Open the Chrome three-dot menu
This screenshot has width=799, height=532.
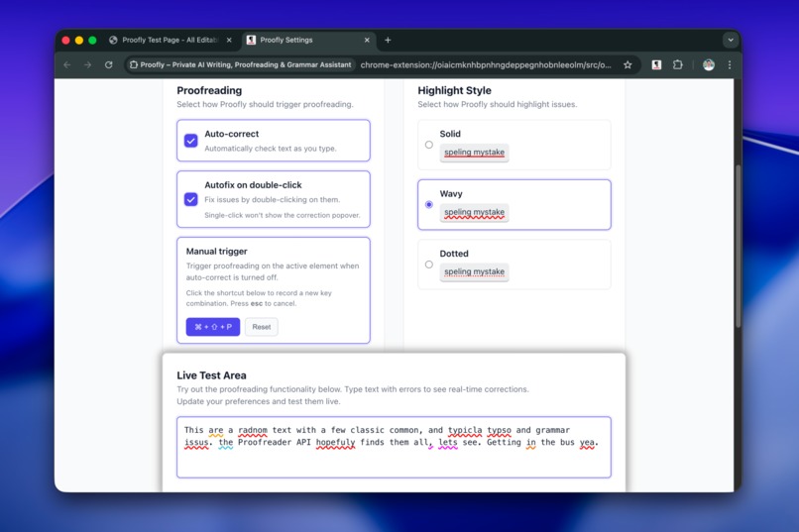[730, 65]
